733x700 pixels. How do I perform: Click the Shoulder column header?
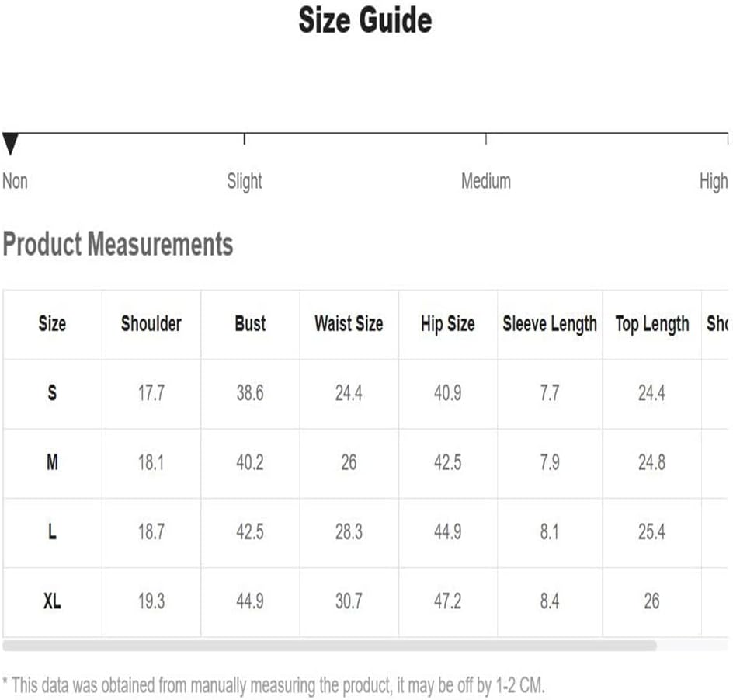pyautogui.click(x=151, y=323)
